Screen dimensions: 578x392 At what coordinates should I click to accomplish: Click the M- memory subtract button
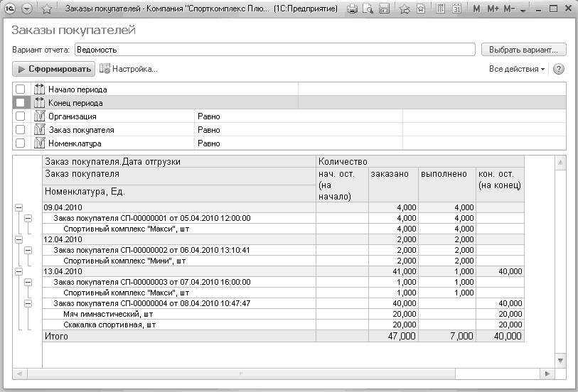tap(509, 9)
